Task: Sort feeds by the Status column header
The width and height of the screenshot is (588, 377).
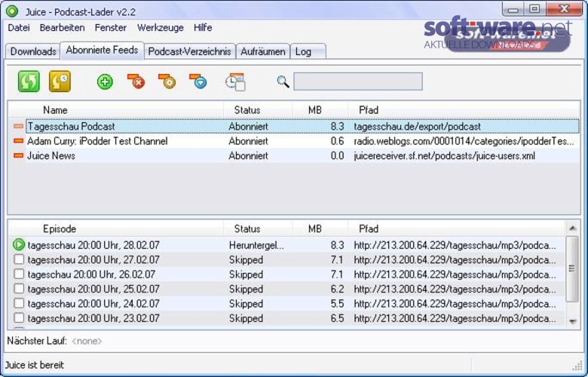Action: click(258, 110)
